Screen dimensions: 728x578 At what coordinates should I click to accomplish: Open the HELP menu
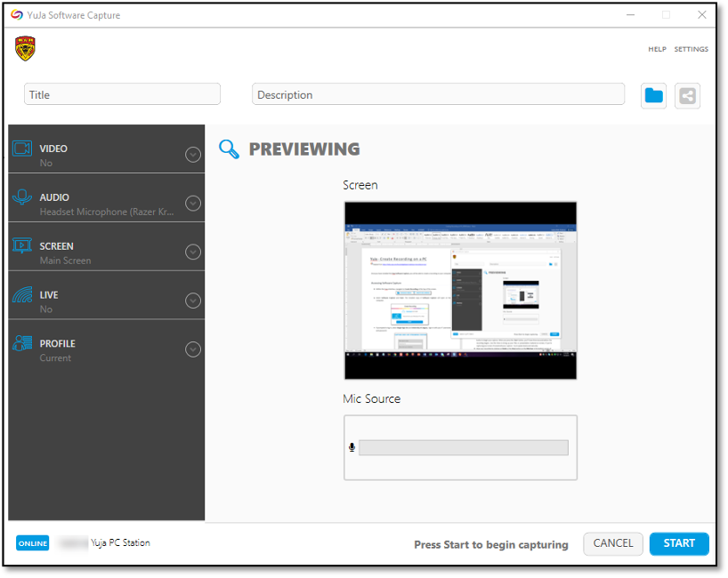pyautogui.click(x=657, y=49)
